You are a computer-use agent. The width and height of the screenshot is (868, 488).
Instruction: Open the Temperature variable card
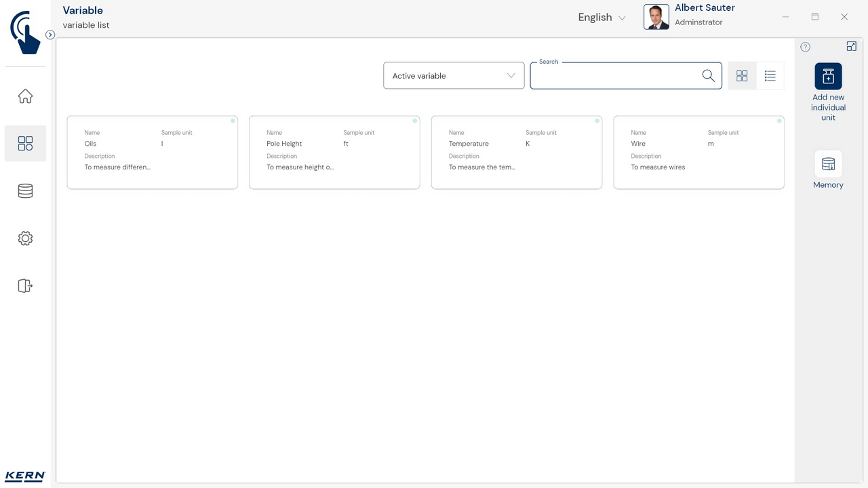point(516,152)
